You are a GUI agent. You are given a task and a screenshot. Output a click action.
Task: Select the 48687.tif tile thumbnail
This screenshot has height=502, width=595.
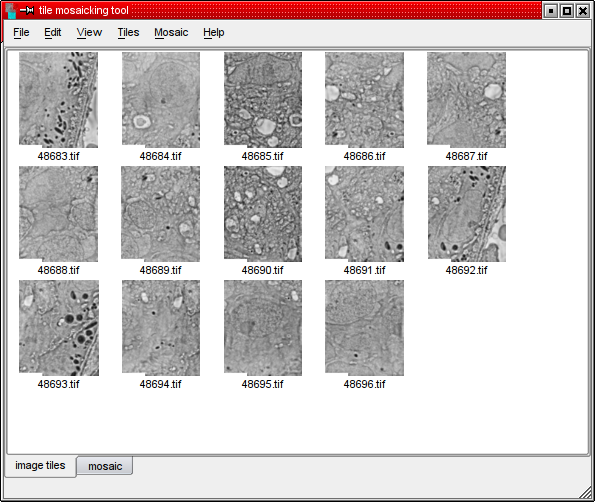(x=466, y=100)
